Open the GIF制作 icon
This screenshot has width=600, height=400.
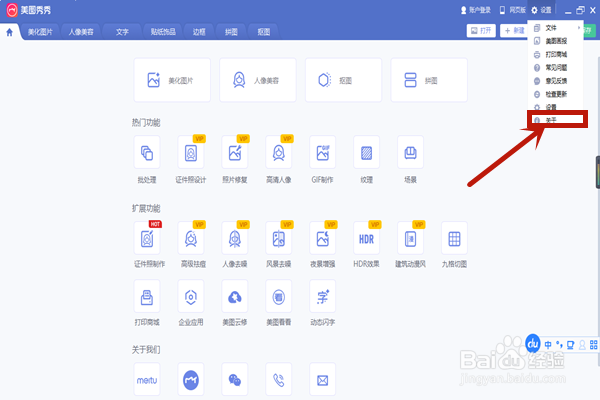point(323,152)
